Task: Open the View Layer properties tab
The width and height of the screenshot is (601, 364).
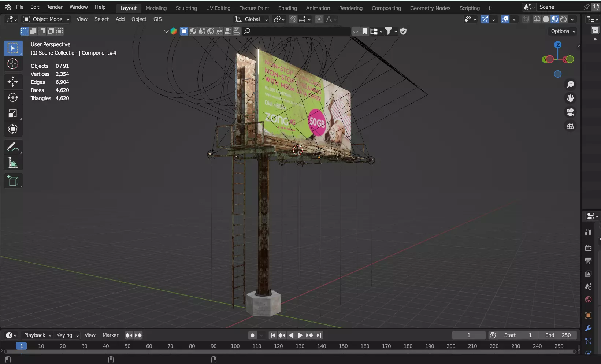Action: point(588,274)
